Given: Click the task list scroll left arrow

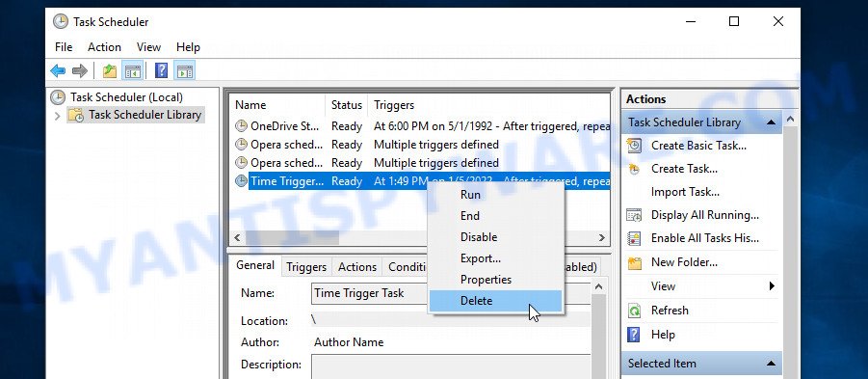Looking at the screenshot, I should 238,237.
